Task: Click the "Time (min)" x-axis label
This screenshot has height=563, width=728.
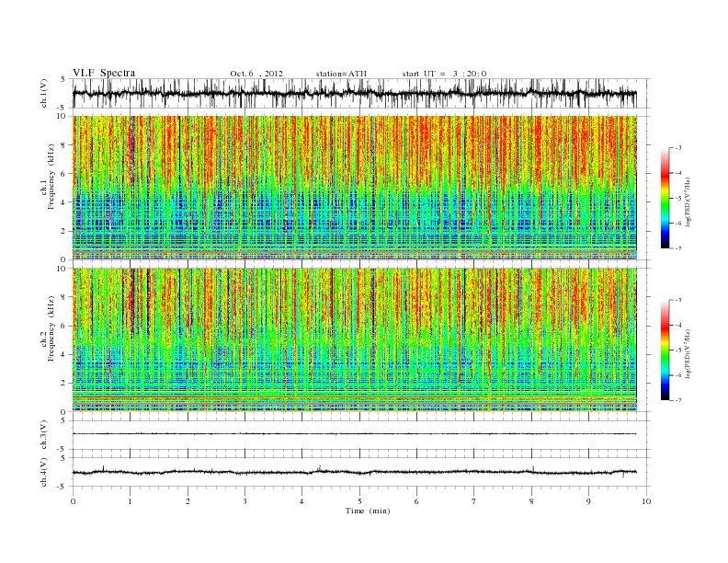Action: pyautogui.click(x=368, y=511)
